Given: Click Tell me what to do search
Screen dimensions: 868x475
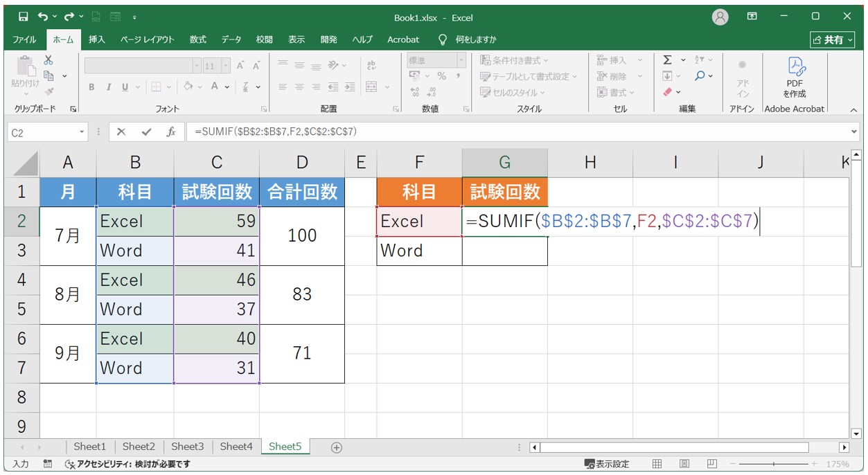Looking at the screenshot, I should (x=468, y=39).
